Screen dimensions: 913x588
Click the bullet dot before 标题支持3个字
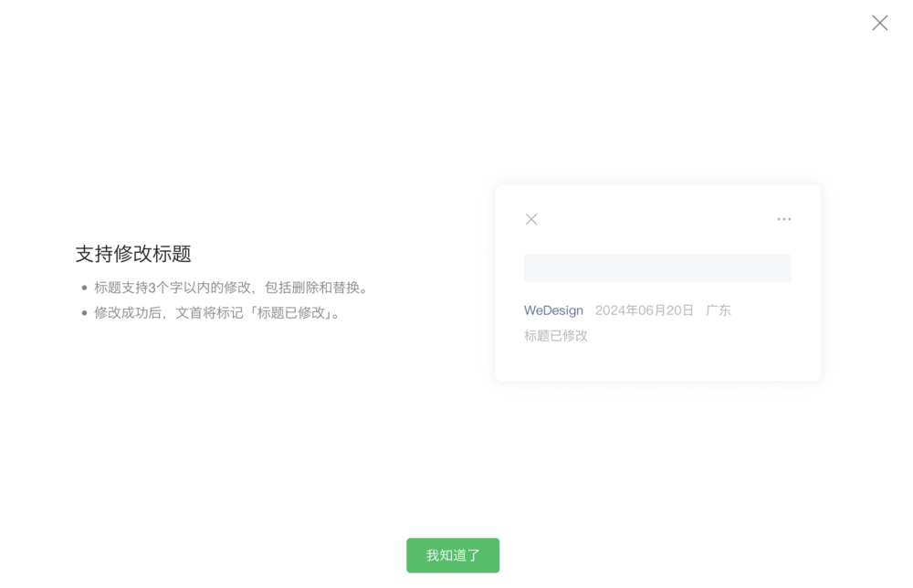click(84, 288)
